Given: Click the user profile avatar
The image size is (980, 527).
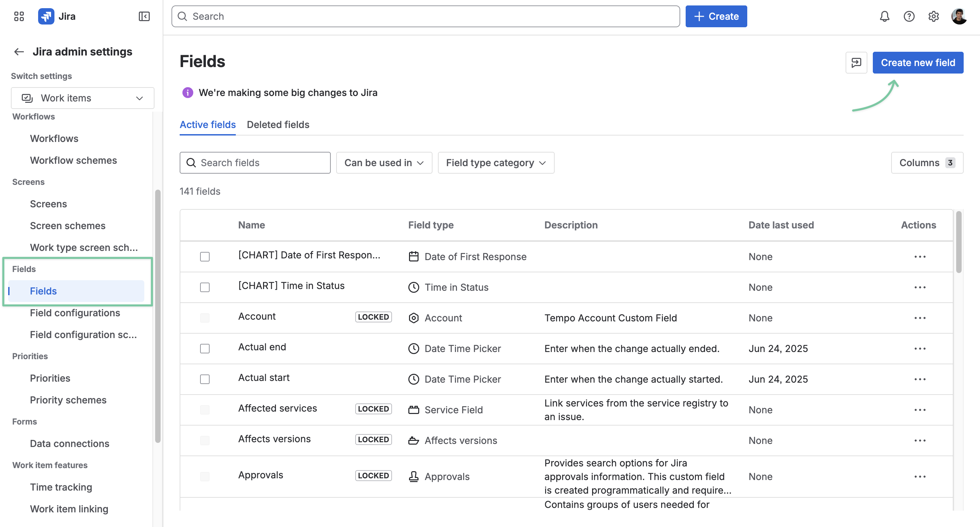Looking at the screenshot, I should 959,16.
